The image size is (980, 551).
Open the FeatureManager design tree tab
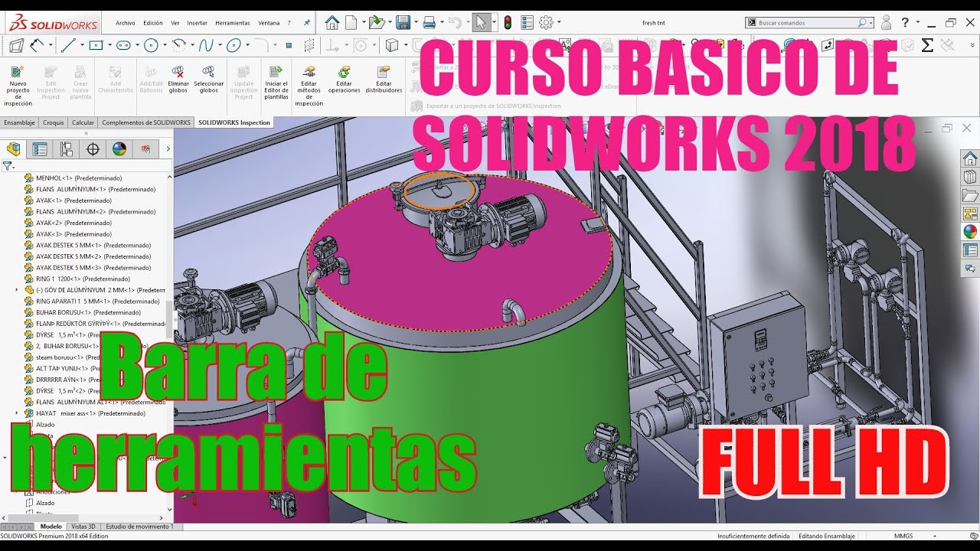pyautogui.click(x=13, y=148)
